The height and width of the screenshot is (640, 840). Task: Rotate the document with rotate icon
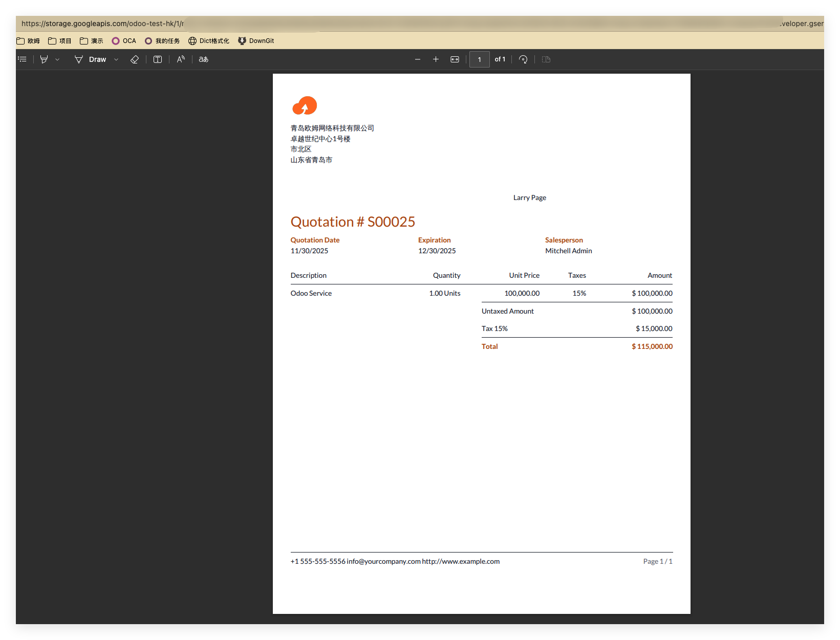(523, 59)
